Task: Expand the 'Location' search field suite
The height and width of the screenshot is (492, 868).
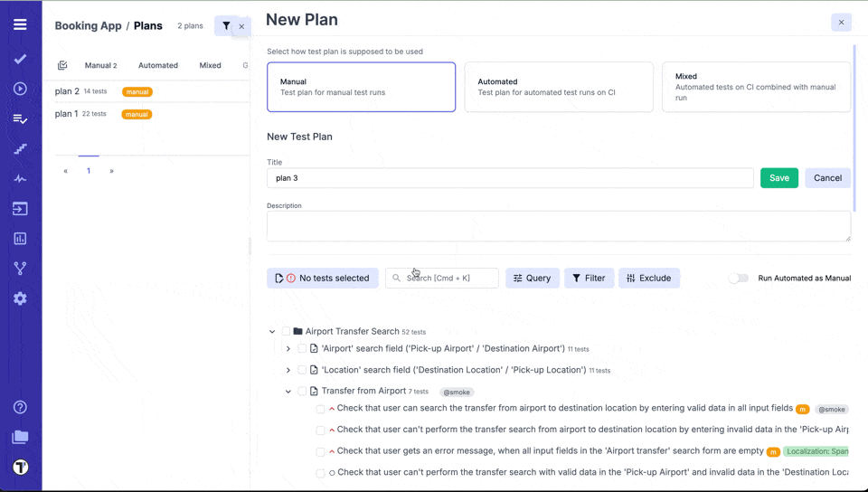Action: pyautogui.click(x=288, y=370)
